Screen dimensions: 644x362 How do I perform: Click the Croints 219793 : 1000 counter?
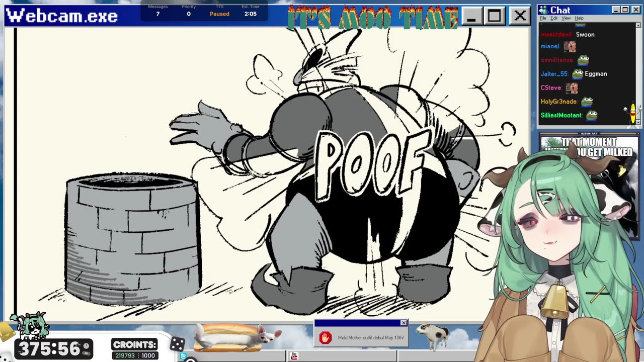point(134,355)
